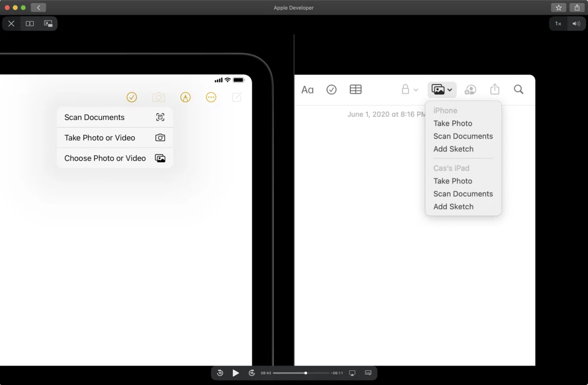Open the subtitles options icon

tap(368, 373)
